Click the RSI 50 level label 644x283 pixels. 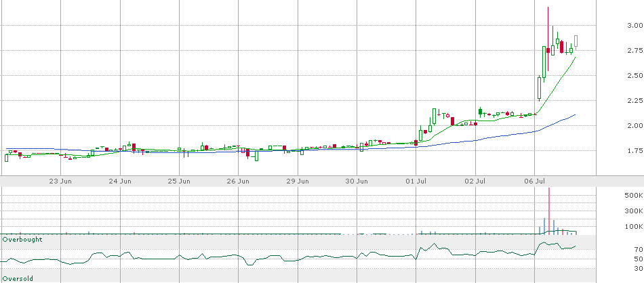[638, 259]
